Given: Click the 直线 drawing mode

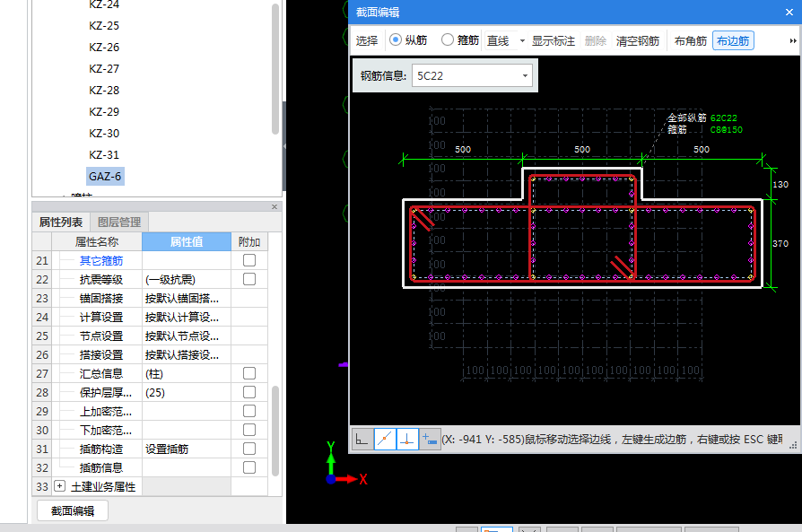Looking at the screenshot, I should 498,41.
